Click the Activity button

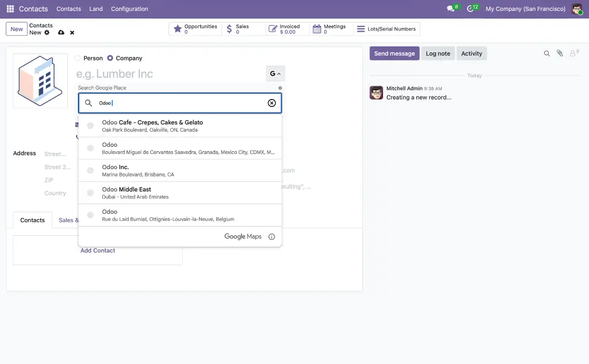pos(472,53)
